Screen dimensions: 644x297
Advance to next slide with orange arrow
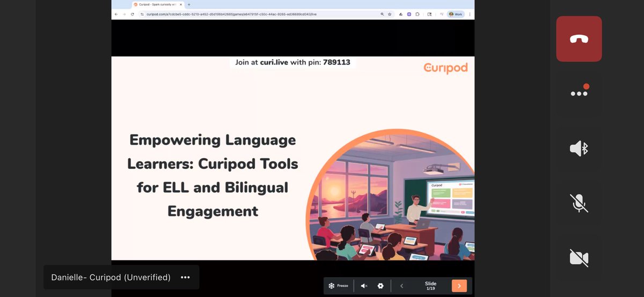coord(459,286)
